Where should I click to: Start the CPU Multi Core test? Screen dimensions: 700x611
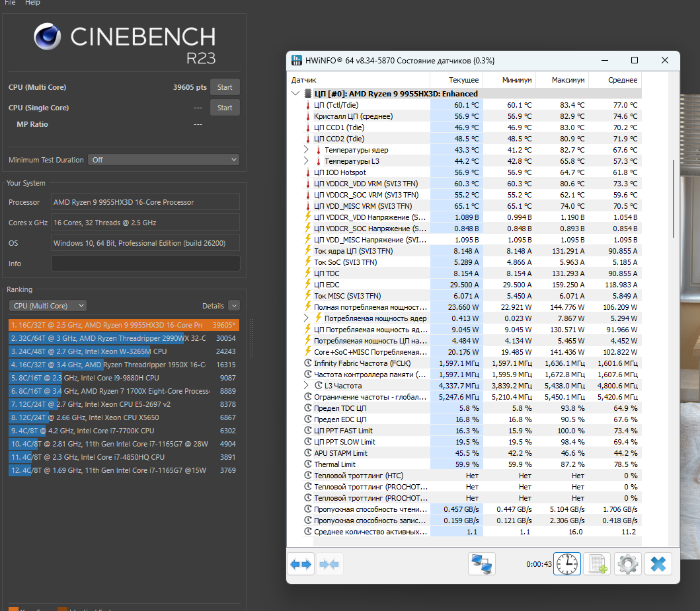(225, 87)
